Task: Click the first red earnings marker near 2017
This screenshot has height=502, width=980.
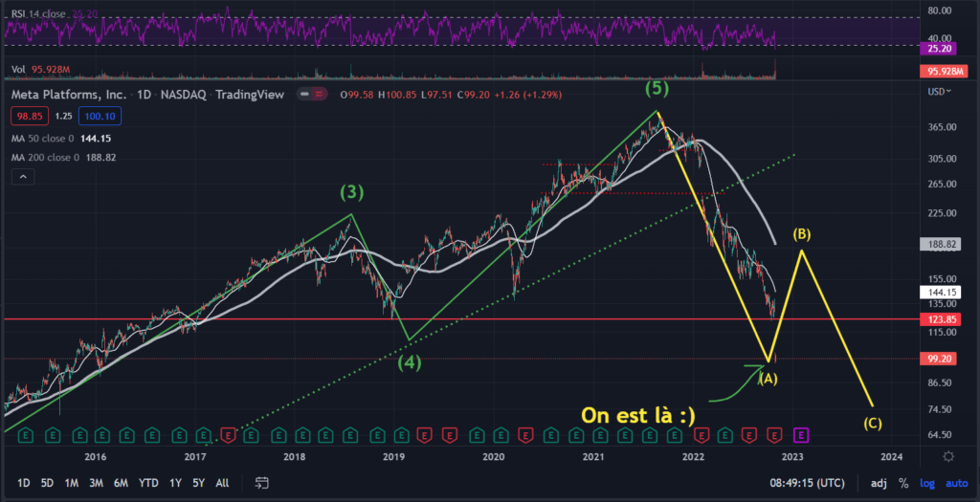Action: (227, 435)
